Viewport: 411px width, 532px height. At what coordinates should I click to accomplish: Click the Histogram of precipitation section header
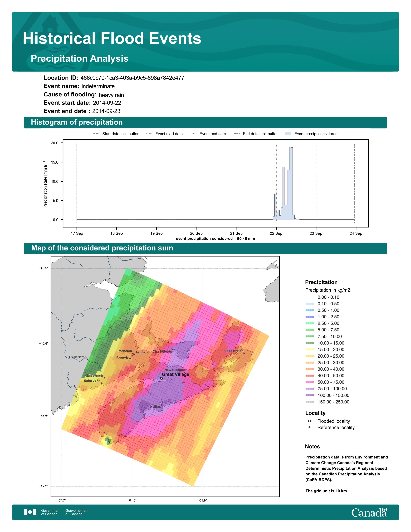[205, 122]
